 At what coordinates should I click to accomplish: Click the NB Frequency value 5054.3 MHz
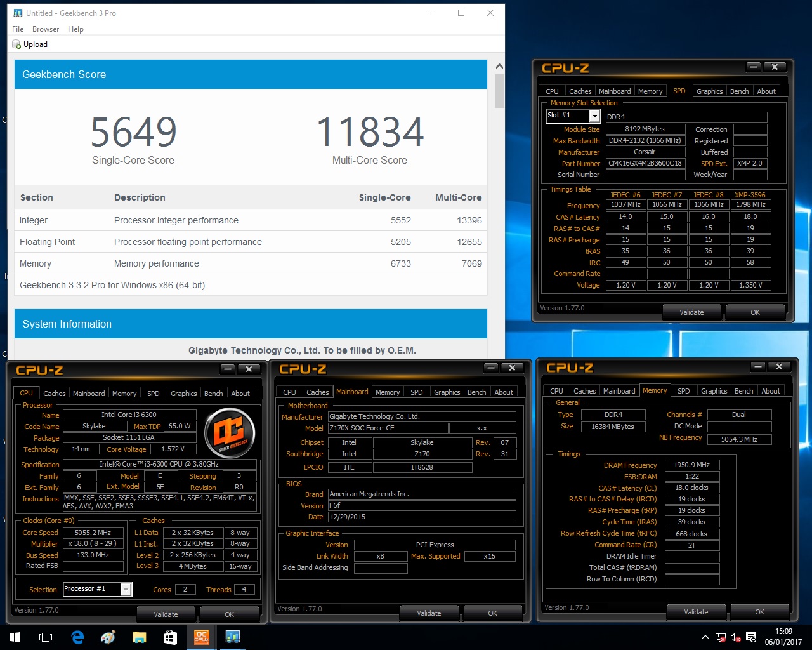(x=739, y=439)
